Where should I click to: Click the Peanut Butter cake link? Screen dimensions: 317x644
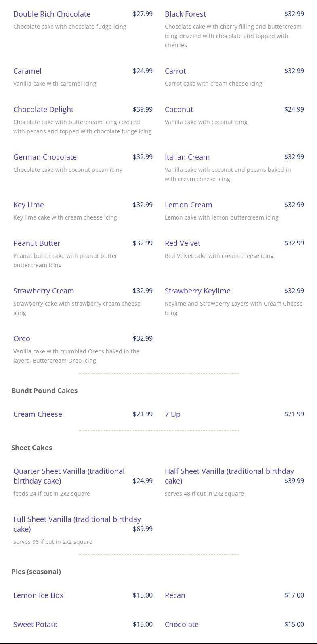click(x=37, y=243)
